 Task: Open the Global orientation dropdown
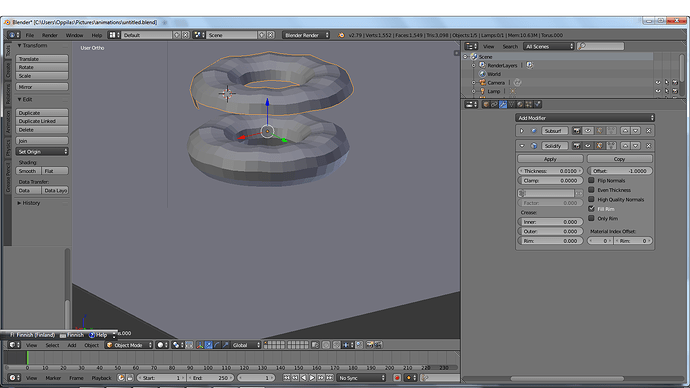[x=246, y=345]
